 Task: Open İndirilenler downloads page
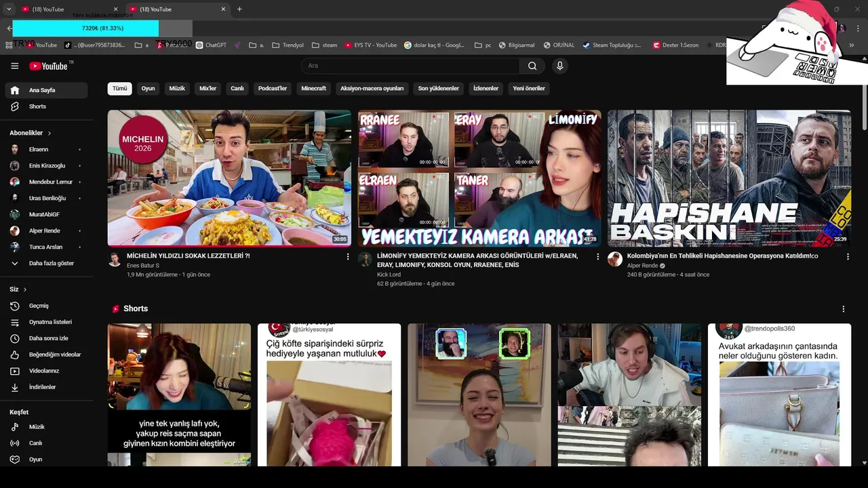(46, 387)
